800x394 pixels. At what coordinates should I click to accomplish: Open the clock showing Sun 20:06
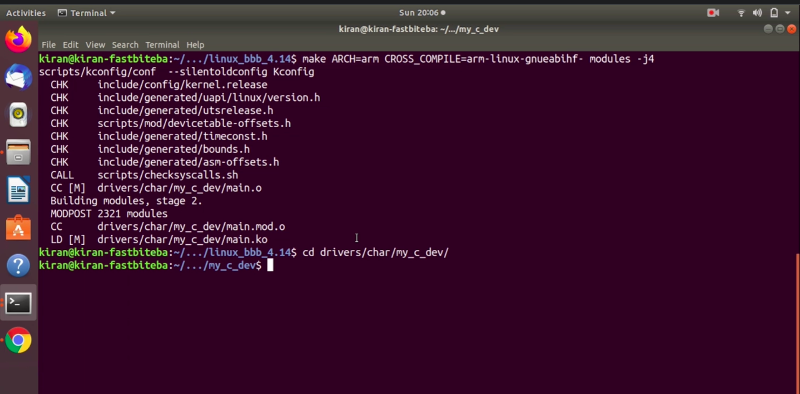pos(421,13)
